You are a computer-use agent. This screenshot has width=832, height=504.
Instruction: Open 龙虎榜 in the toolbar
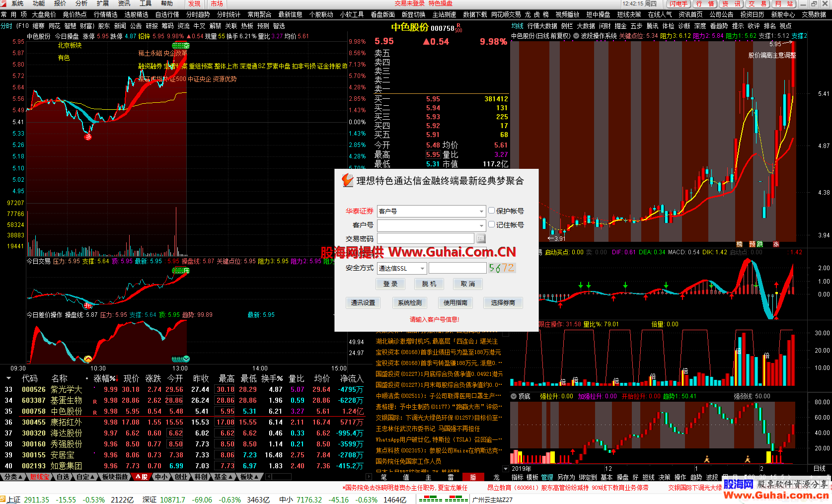(537, 14)
